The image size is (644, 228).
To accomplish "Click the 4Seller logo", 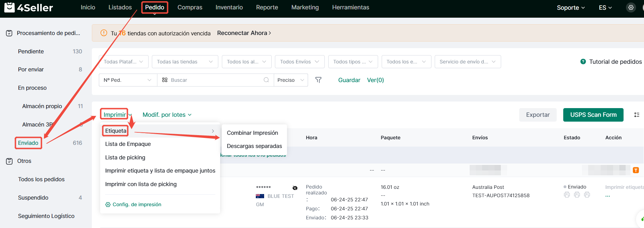I will 28,7.
